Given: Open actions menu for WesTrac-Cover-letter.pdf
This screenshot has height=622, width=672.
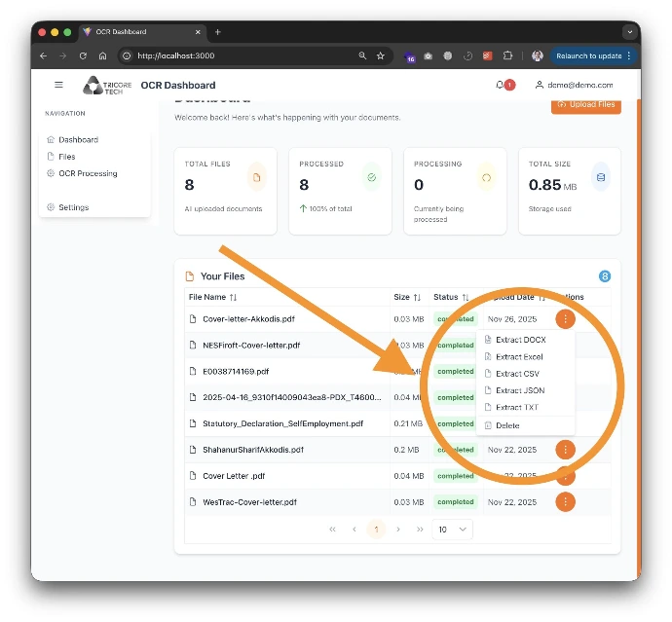Looking at the screenshot, I should 565,501.
